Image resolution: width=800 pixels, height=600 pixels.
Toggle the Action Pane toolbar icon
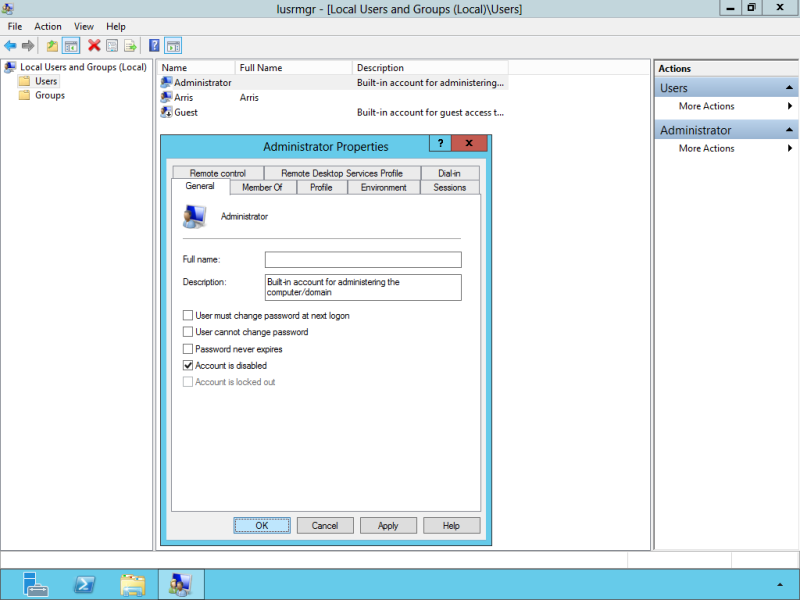pos(173,46)
